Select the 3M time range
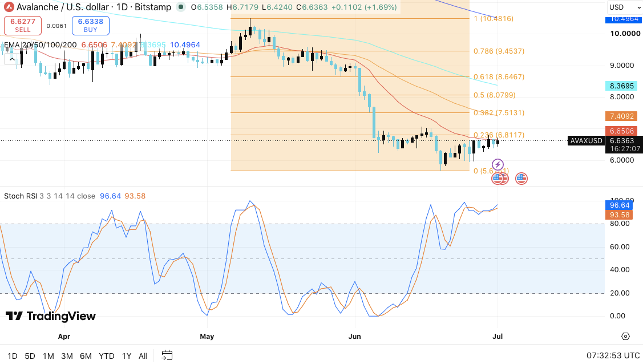 [67, 356]
